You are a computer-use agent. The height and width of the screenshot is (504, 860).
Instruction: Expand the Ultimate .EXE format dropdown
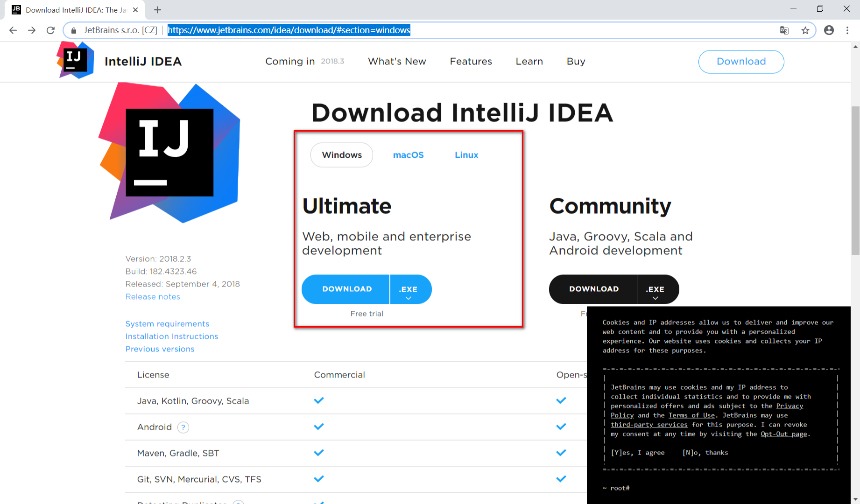pyautogui.click(x=411, y=289)
